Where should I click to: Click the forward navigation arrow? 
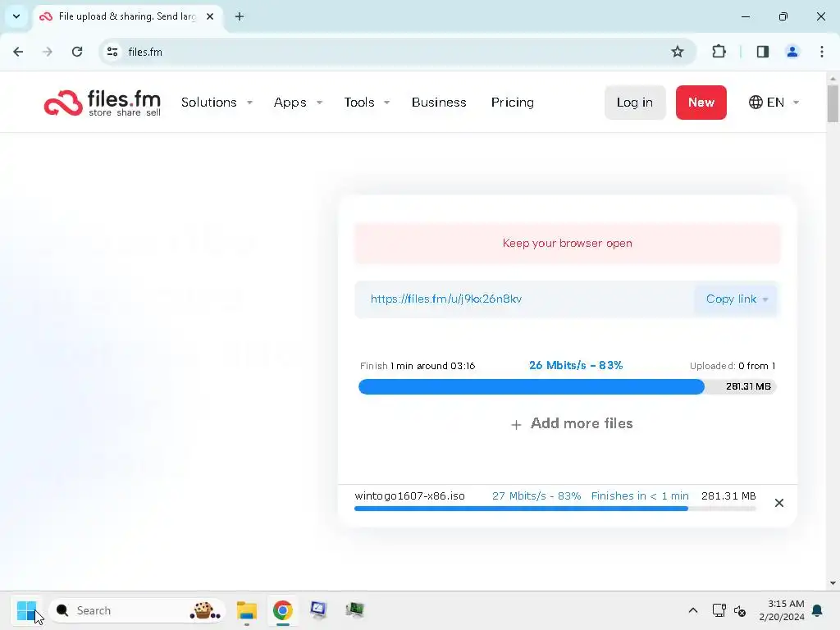[48, 52]
